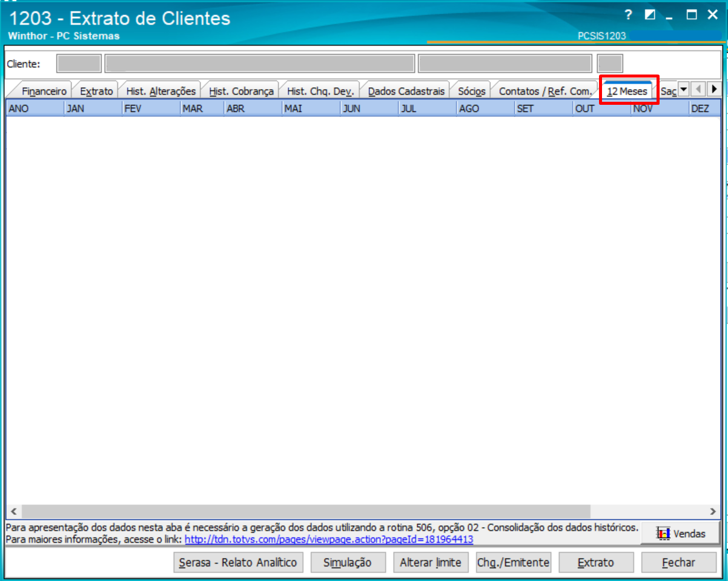Click the Chq./Emitente button

click(x=513, y=563)
